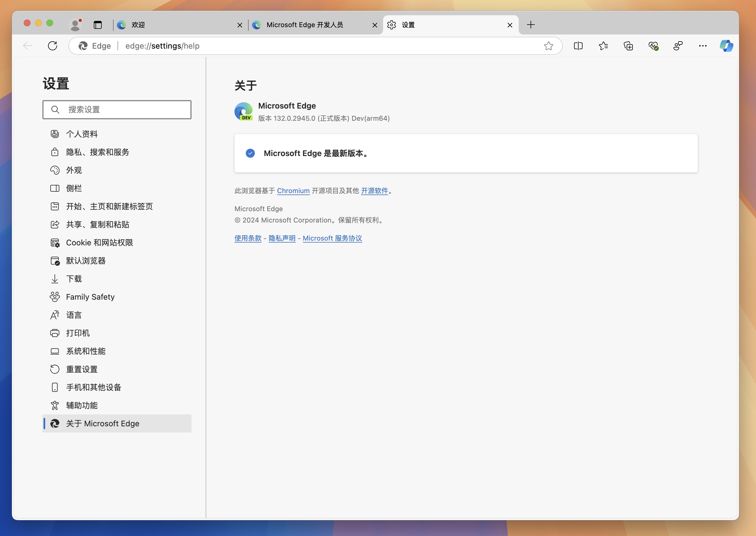Expand Cookie and website permissions
756x536 pixels.
[100, 243]
